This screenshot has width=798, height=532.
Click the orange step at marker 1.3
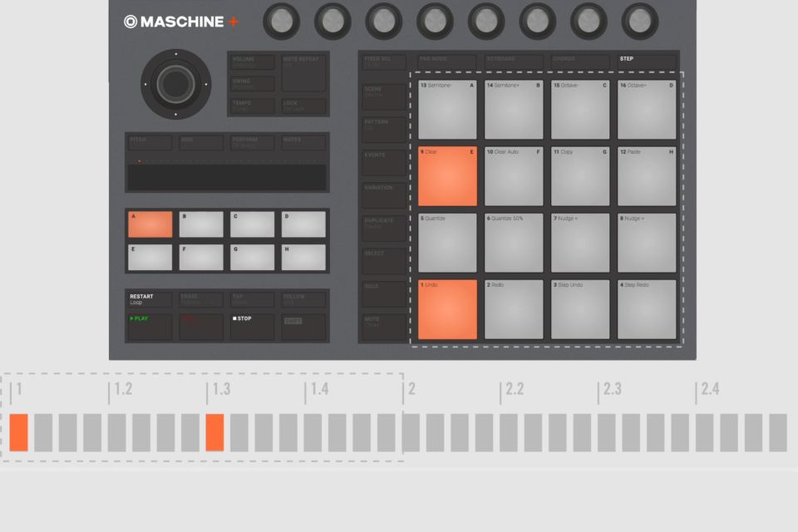tap(214, 432)
